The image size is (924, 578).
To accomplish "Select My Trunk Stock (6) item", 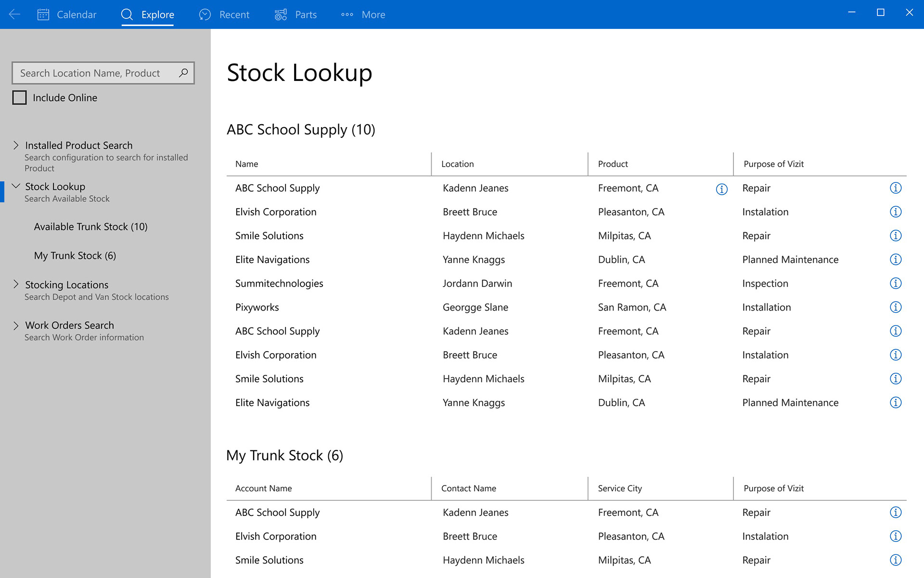I will point(75,255).
